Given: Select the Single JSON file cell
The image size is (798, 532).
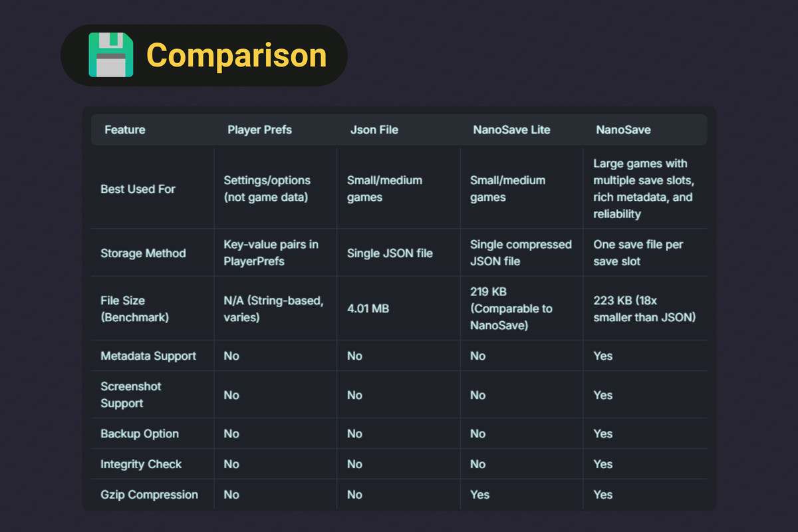Looking at the screenshot, I should pos(390,253).
